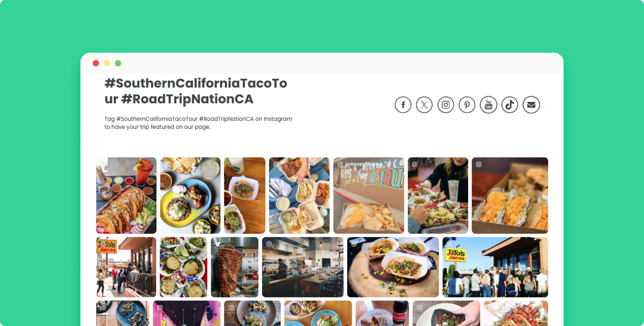This screenshot has height=326, width=644.
Task: Open the birria tacos and michelada photo
Action: pyautogui.click(x=126, y=196)
